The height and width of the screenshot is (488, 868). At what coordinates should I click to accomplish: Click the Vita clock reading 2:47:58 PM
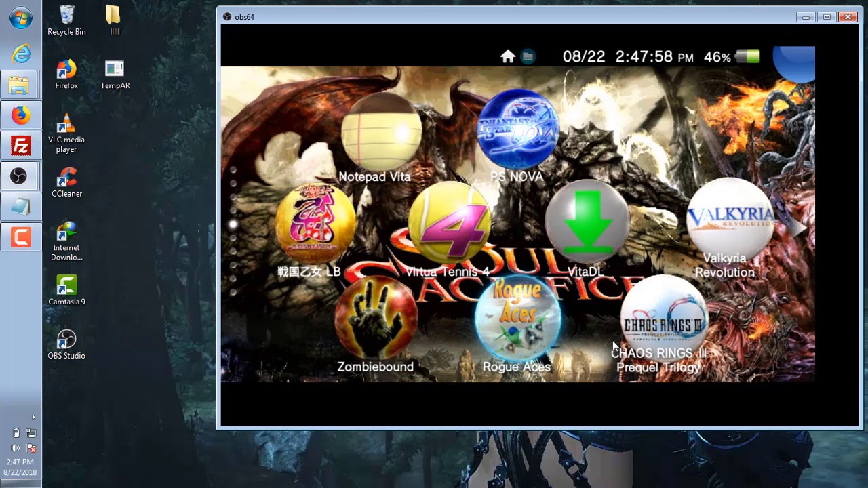pos(654,57)
